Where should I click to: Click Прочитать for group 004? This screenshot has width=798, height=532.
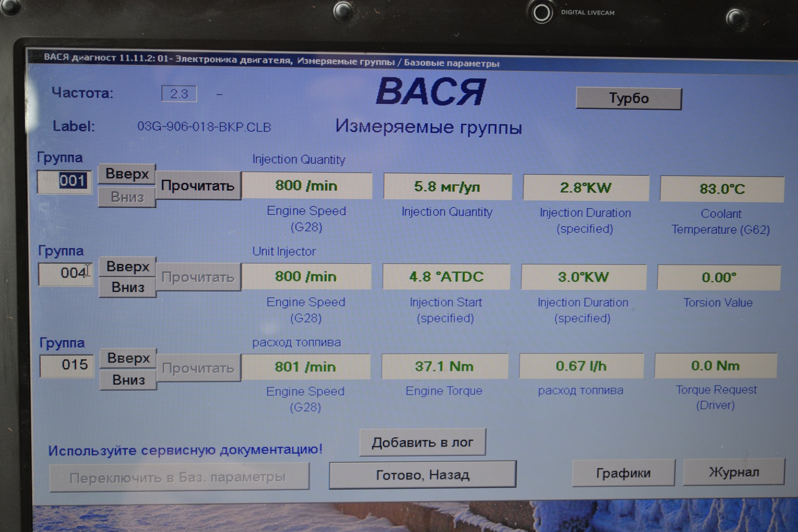click(198, 277)
